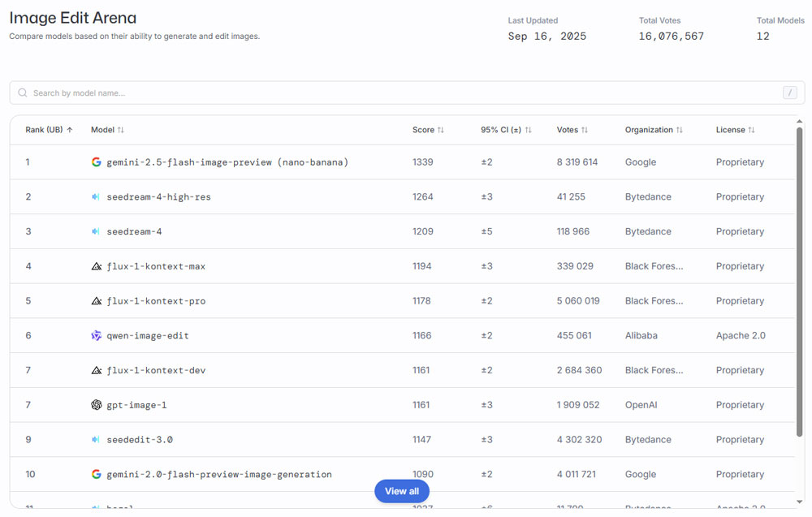
Task: Click the Black Forest logo next to flux-1-kontext-pro
Action: pyautogui.click(x=97, y=300)
